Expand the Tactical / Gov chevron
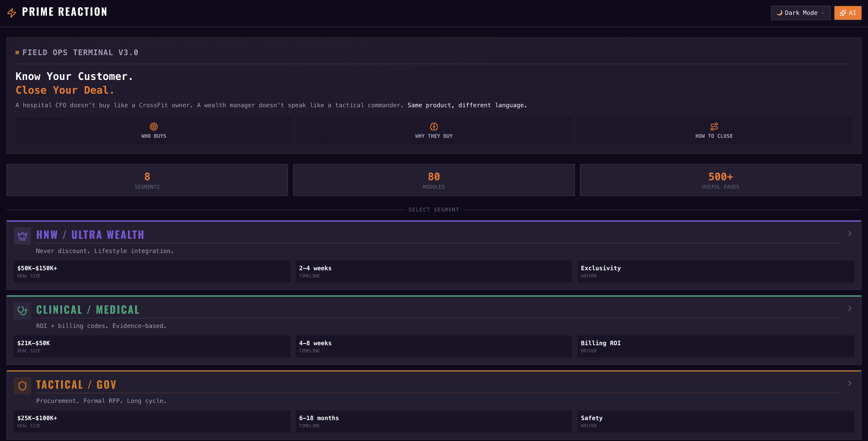Screen dimensions: 868x441 [849, 383]
